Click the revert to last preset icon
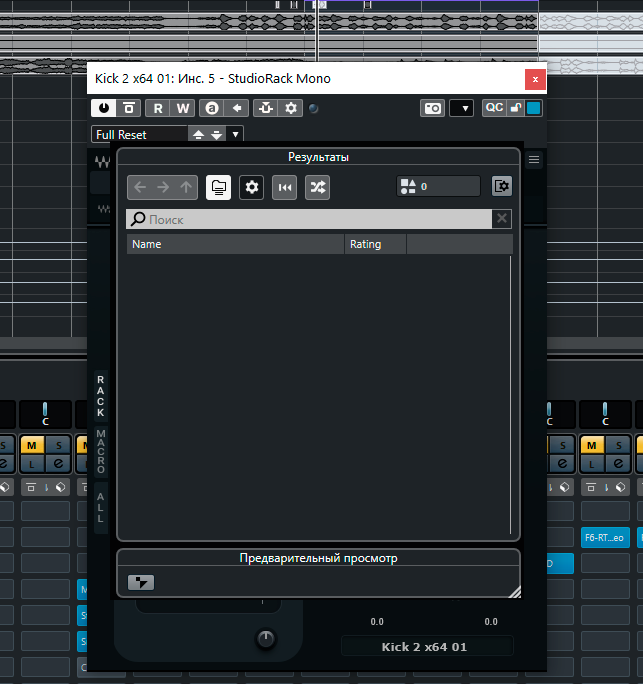 pyautogui.click(x=285, y=188)
